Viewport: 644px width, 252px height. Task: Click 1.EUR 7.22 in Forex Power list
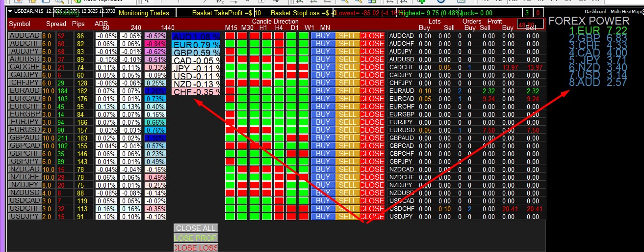coord(597,30)
